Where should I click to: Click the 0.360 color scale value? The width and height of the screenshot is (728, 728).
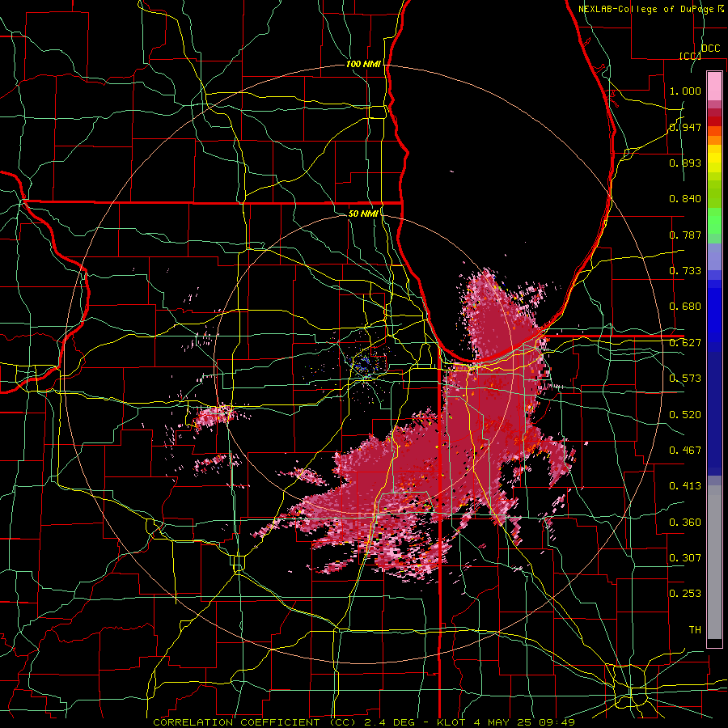685,522
